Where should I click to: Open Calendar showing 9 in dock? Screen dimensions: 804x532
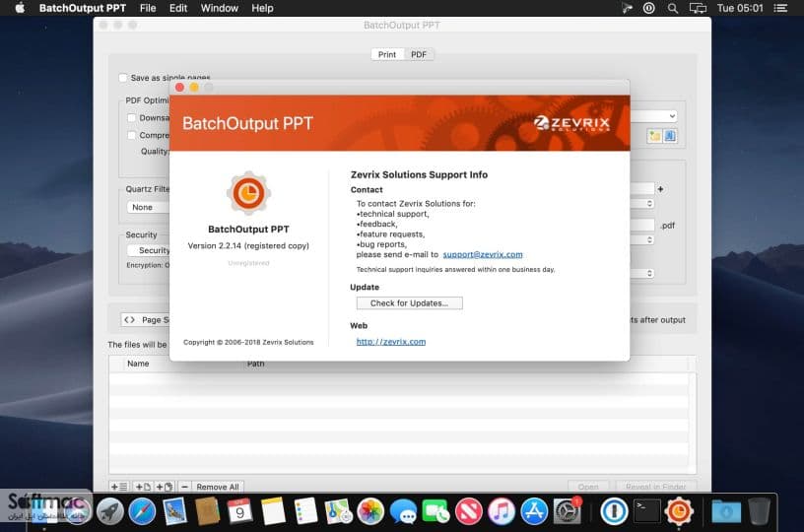click(x=239, y=511)
